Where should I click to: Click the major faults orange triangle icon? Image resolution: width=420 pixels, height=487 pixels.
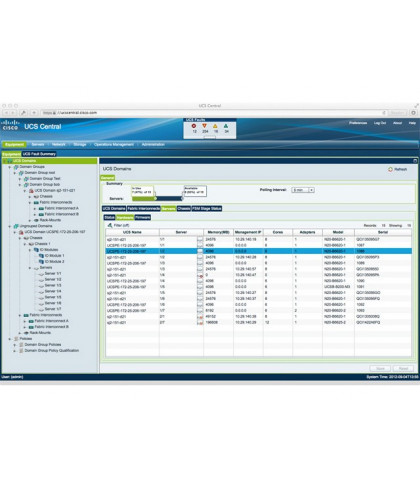tap(204, 126)
